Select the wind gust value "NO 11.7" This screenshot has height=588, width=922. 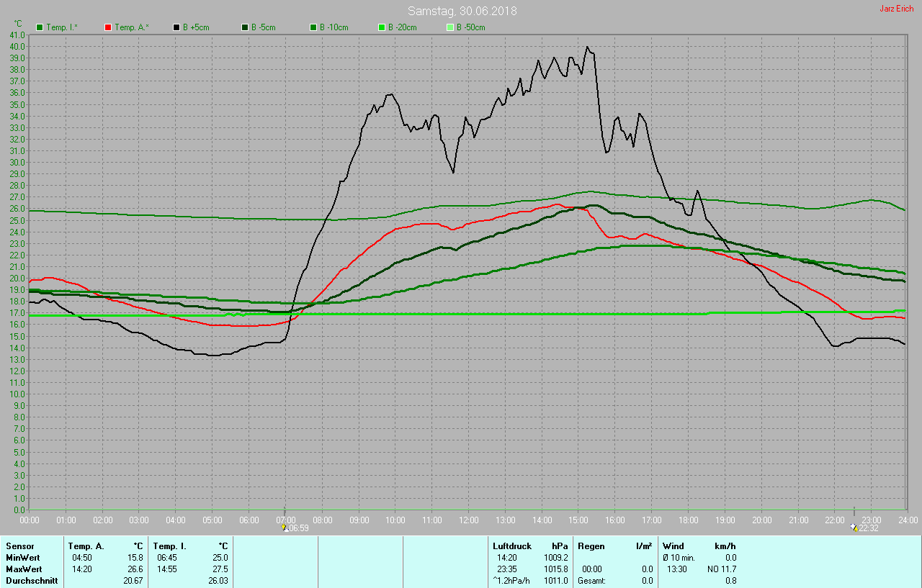[x=722, y=569]
